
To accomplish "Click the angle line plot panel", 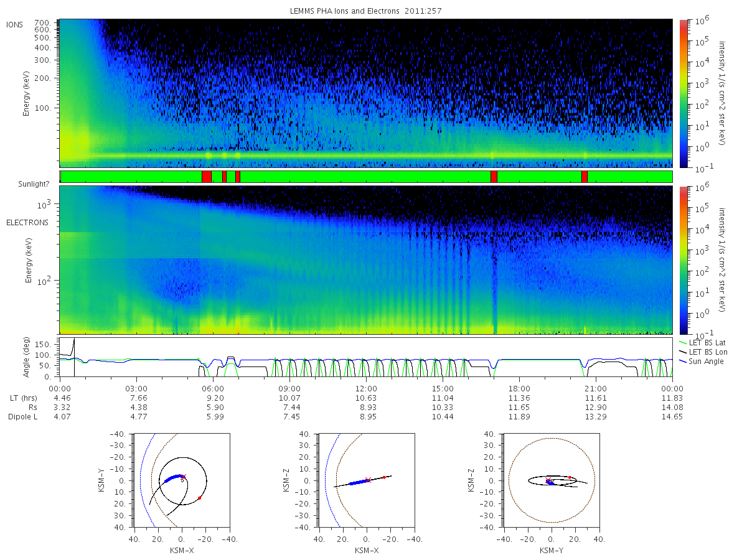I will click(x=366, y=358).
